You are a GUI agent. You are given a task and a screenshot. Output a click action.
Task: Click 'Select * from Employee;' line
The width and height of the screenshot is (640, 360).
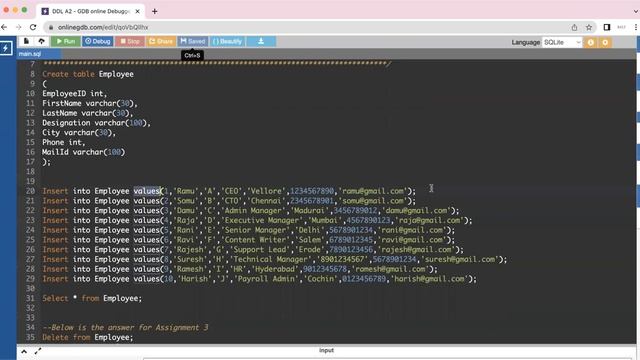[92, 298]
